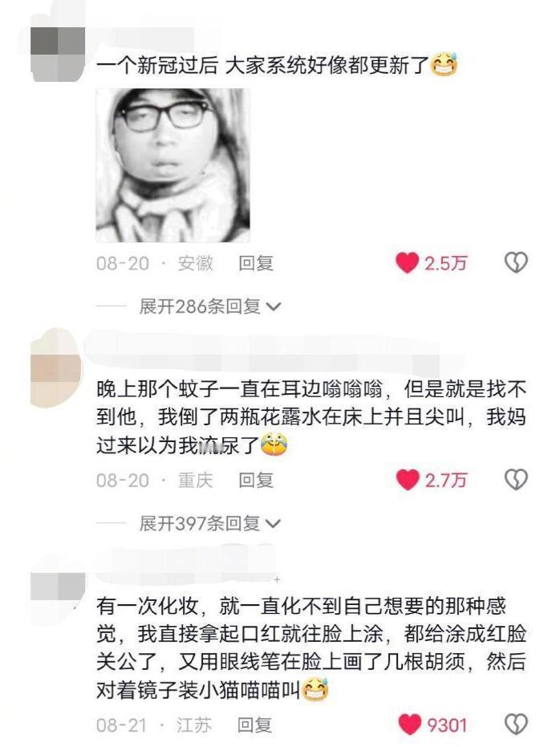
Task: Dislike the Anhui comment with broken heart
Action: point(516,262)
